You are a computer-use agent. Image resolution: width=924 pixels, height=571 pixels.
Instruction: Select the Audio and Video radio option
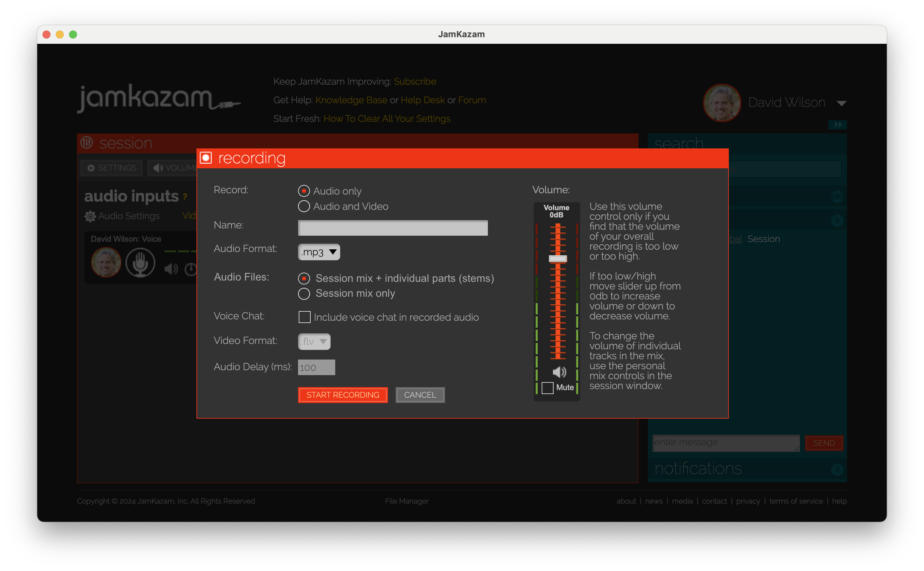(304, 206)
